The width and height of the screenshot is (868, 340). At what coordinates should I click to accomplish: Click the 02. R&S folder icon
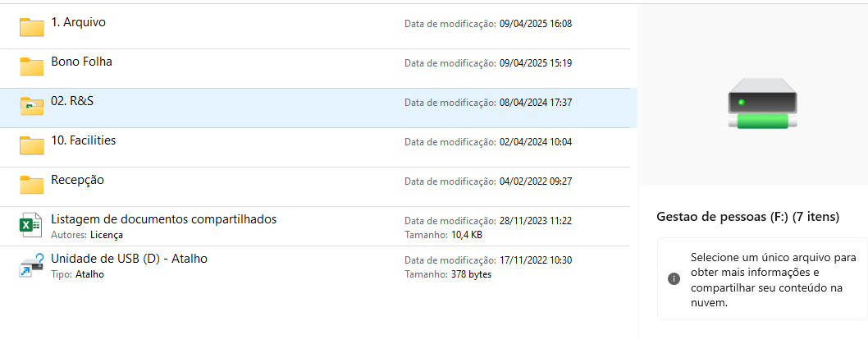click(x=31, y=106)
